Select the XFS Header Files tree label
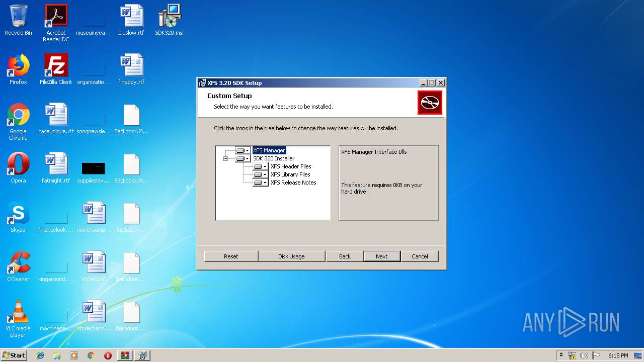Viewport: 644px width, 362px height. [x=291, y=166]
